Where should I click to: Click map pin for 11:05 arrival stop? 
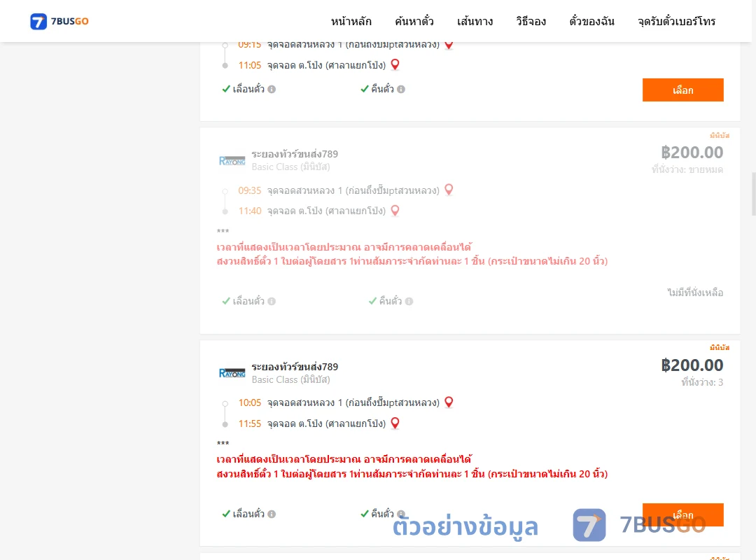(x=395, y=64)
